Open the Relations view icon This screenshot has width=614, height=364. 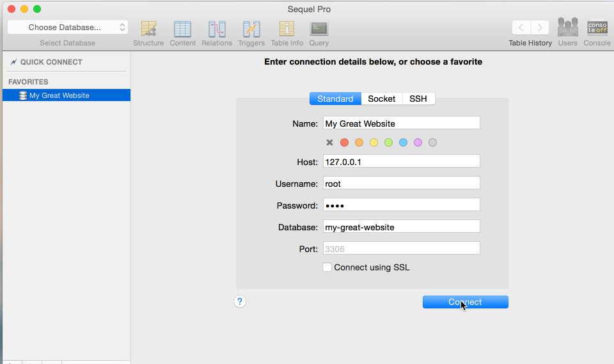tap(217, 29)
